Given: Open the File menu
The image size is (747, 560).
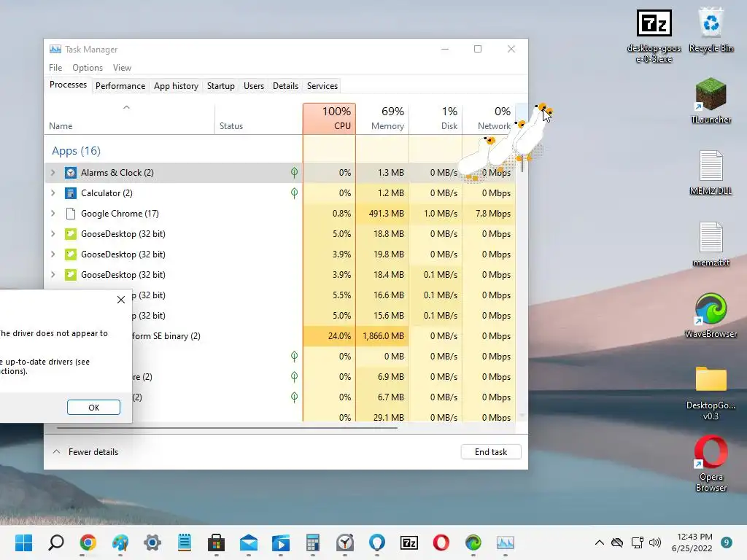Looking at the screenshot, I should [x=55, y=68].
